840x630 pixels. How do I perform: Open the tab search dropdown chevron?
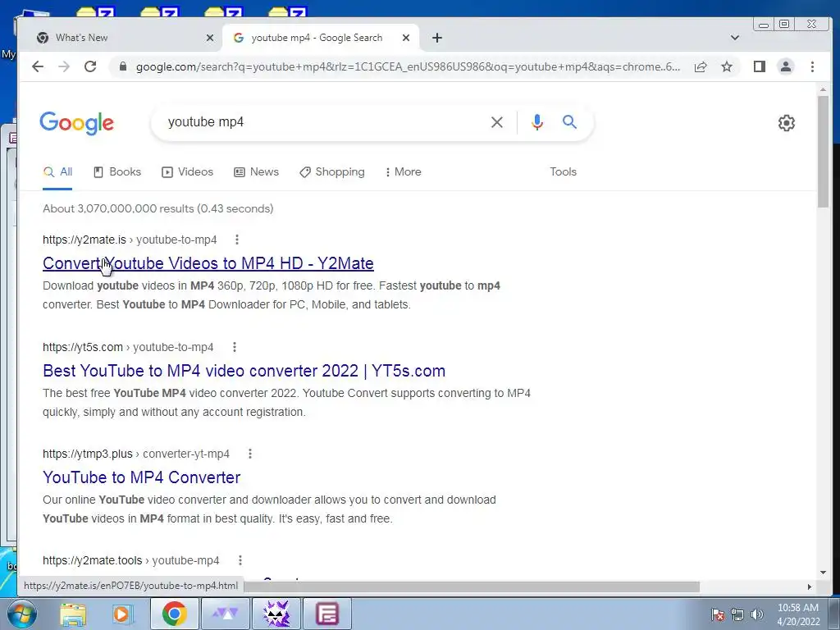click(x=734, y=38)
